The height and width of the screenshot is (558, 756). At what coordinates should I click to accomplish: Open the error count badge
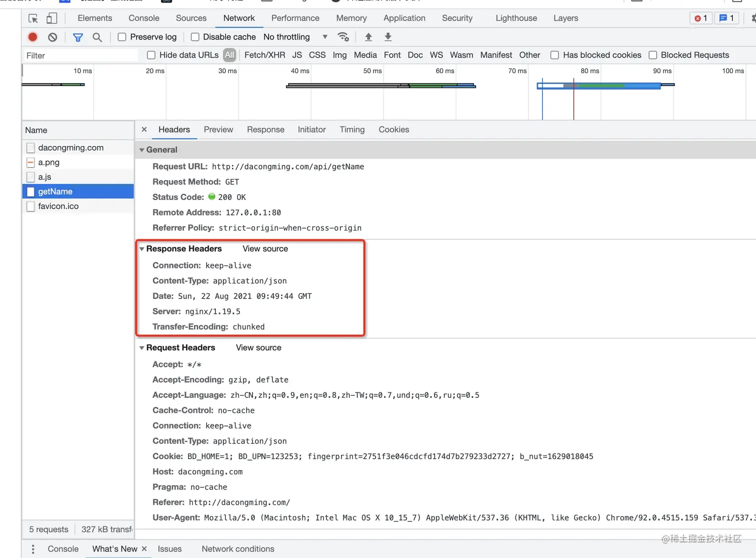click(701, 18)
